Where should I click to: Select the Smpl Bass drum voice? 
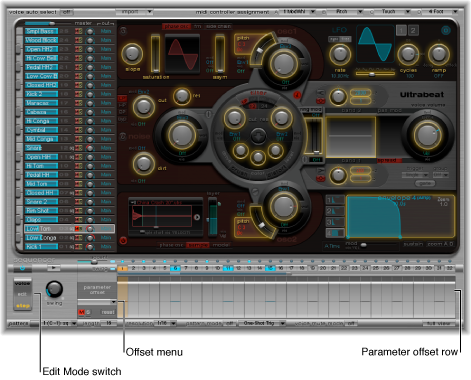click(41, 31)
